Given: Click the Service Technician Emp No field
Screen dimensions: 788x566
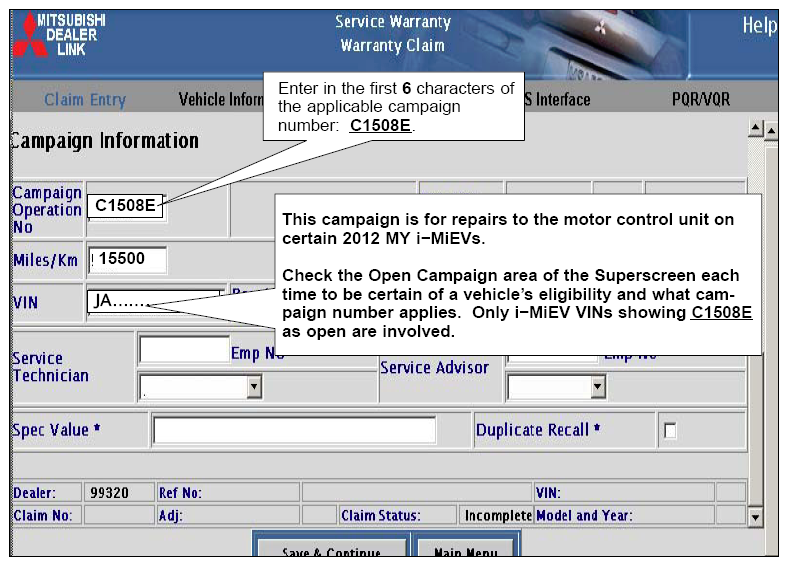Looking at the screenshot, I should (x=184, y=350).
